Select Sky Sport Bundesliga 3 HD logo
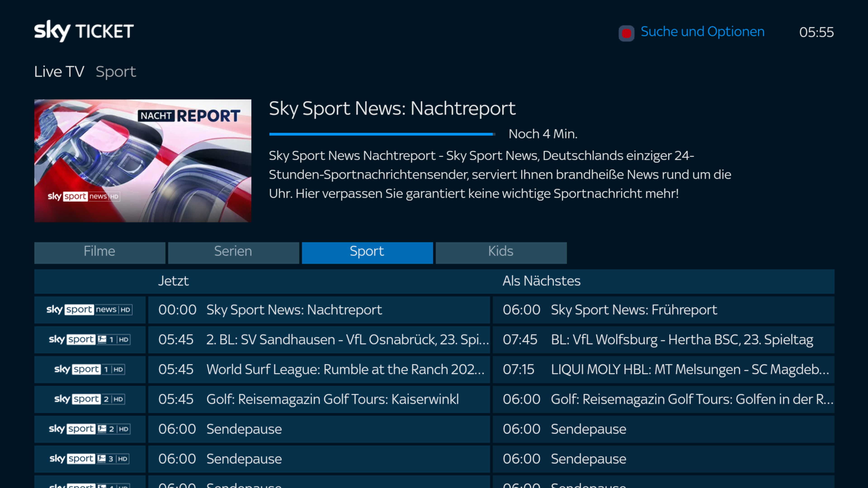Viewport: 868px width, 488px height. point(90,459)
